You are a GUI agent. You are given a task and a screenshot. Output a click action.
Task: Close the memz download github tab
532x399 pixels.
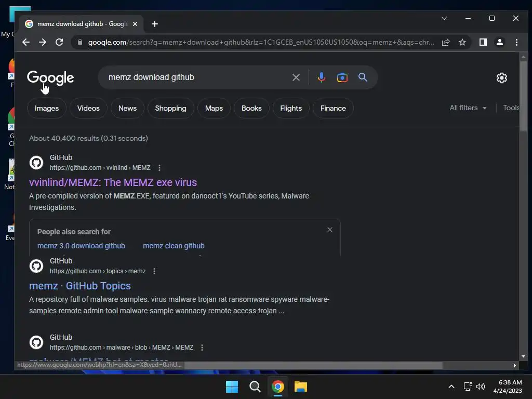135,24
